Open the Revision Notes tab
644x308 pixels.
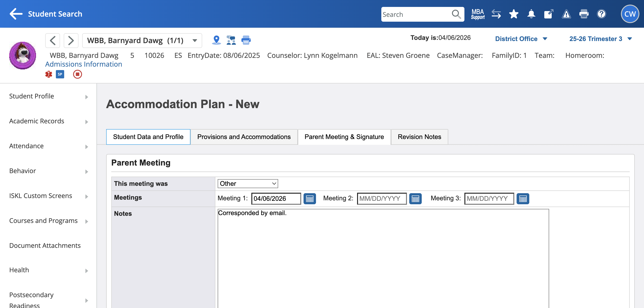419,137
